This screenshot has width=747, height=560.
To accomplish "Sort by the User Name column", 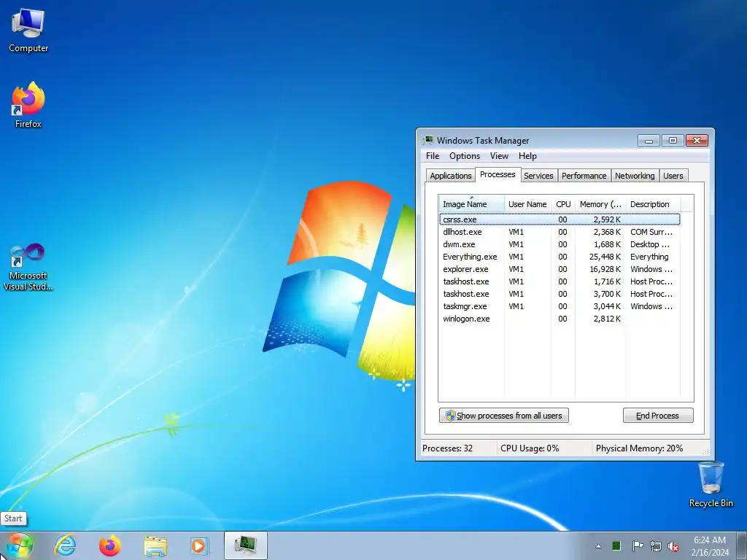I will (x=527, y=204).
